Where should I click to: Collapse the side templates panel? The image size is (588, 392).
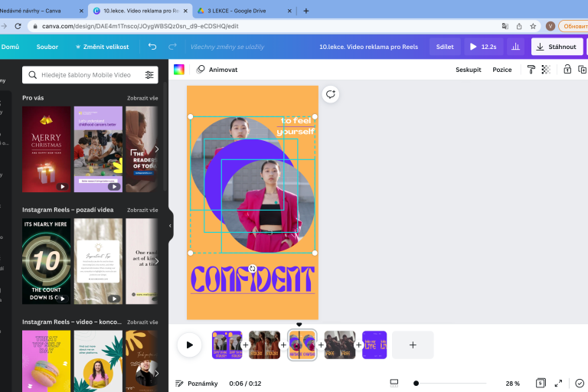(x=170, y=226)
